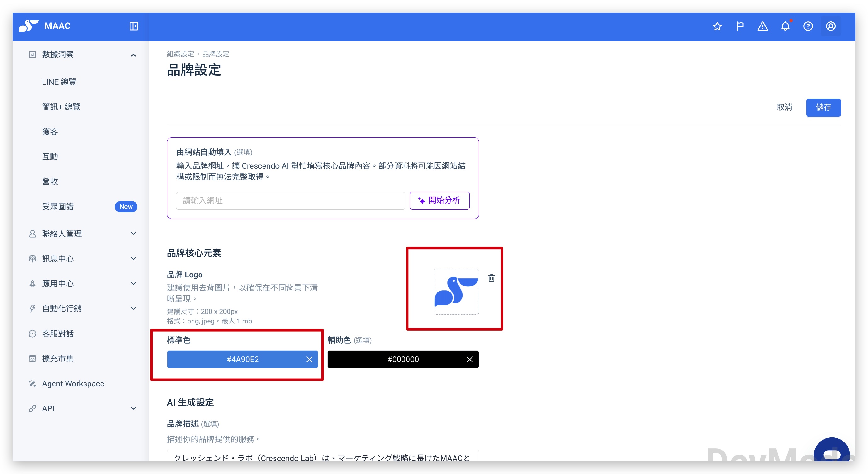Expand the 自動化行銷 section chevron

pos(133,308)
